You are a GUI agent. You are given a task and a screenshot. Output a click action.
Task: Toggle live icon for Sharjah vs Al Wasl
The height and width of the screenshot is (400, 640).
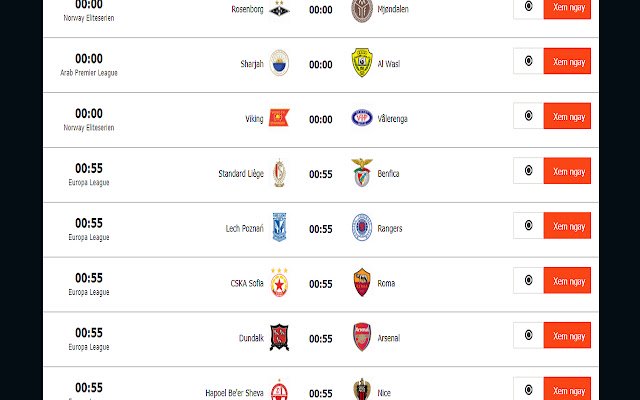coord(529,61)
